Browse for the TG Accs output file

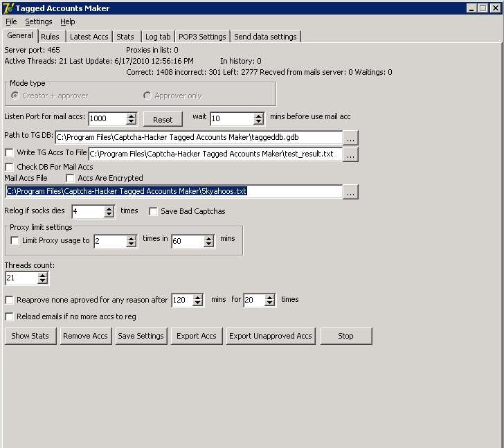pyautogui.click(x=350, y=154)
